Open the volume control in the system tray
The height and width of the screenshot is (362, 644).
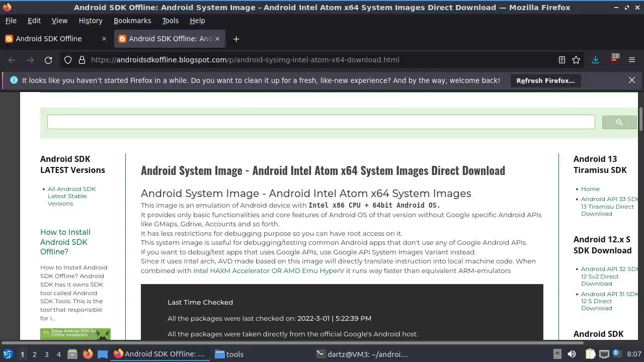click(572, 354)
